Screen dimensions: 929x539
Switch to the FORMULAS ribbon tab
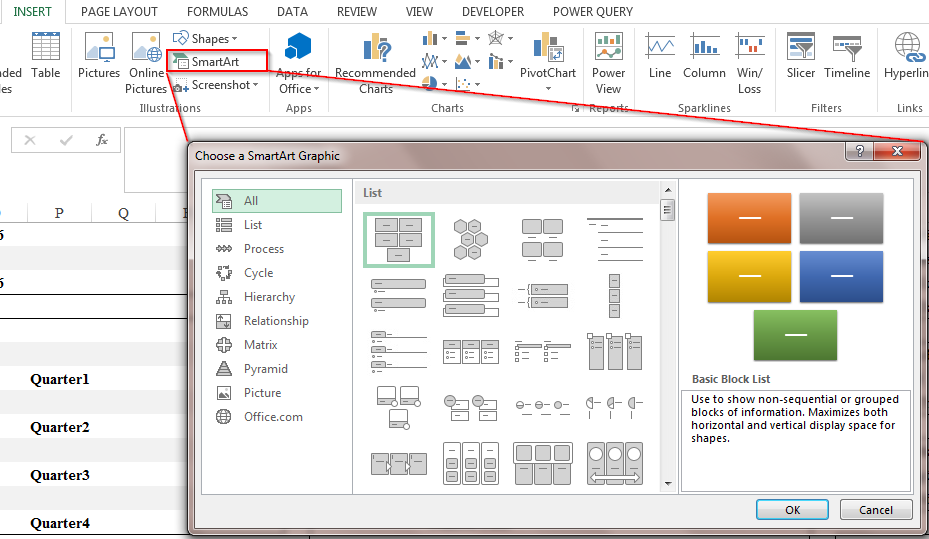click(x=217, y=12)
